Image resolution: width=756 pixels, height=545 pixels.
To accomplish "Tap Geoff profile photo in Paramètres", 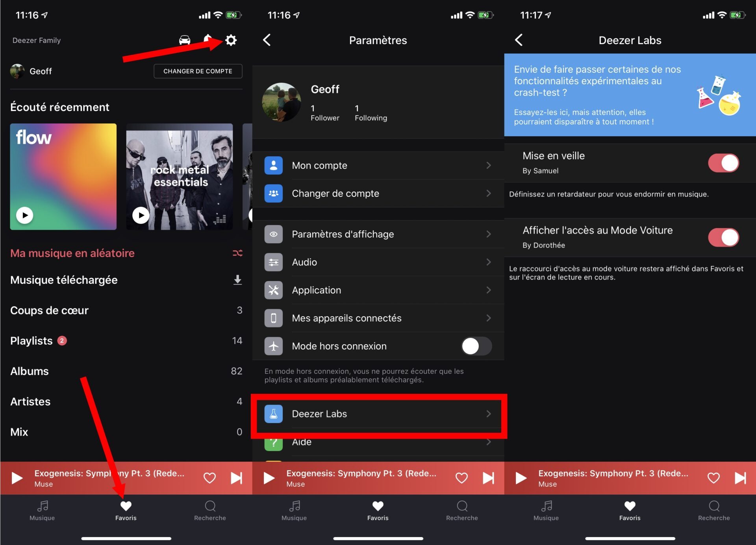I will (282, 102).
